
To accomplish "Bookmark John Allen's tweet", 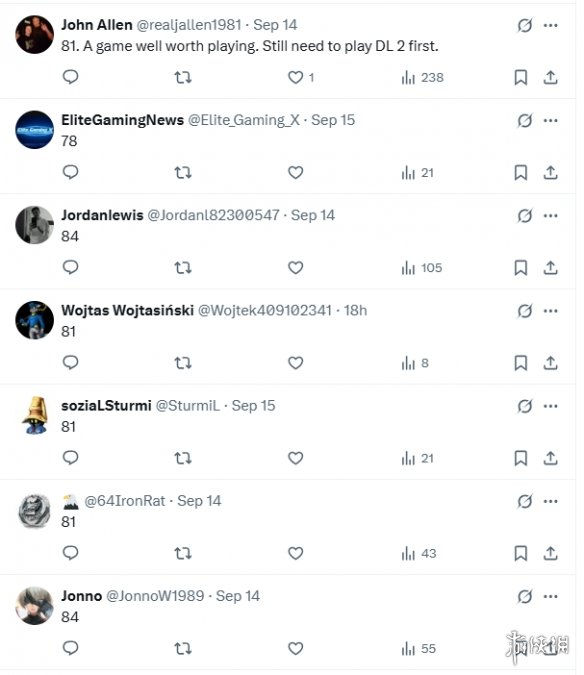I will 521,77.
